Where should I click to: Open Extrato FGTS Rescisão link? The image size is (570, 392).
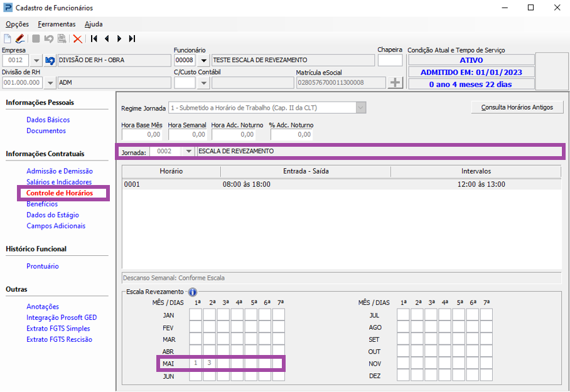click(x=59, y=339)
